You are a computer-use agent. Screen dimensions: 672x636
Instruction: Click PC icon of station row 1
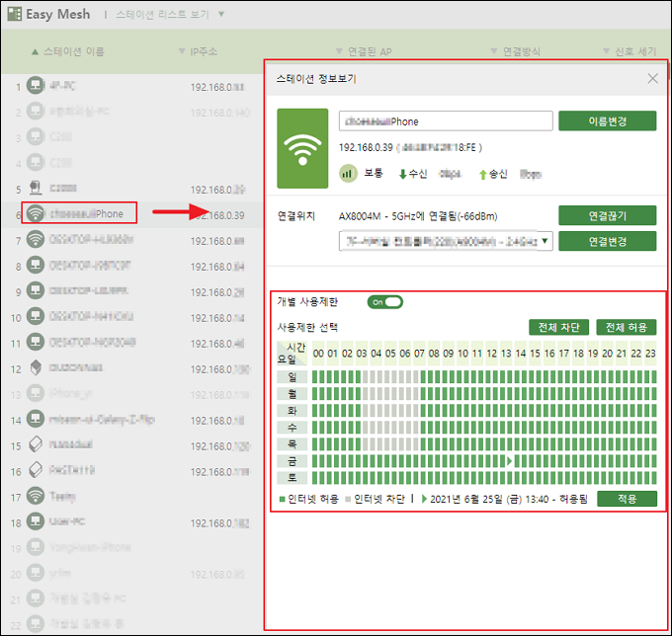tap(36, 85)
